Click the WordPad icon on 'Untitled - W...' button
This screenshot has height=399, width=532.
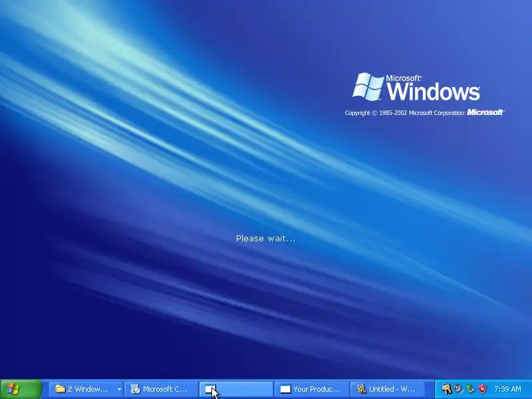point(361,389)
